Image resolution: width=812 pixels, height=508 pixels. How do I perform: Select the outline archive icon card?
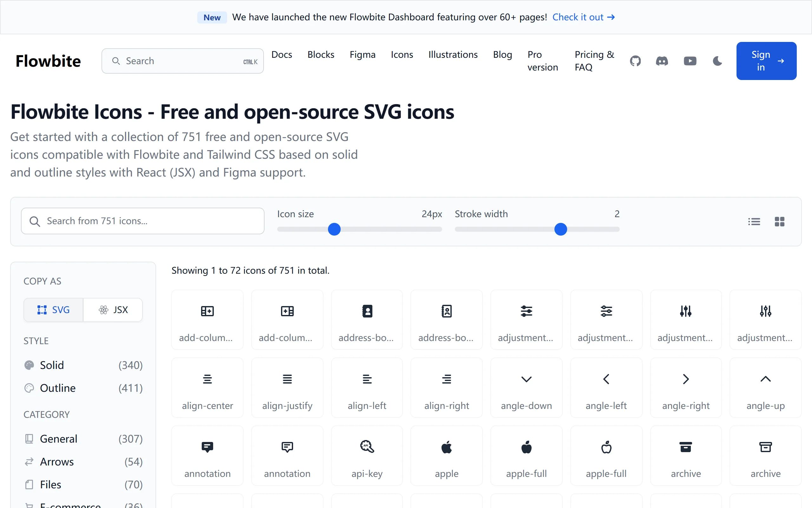[766, 456]
